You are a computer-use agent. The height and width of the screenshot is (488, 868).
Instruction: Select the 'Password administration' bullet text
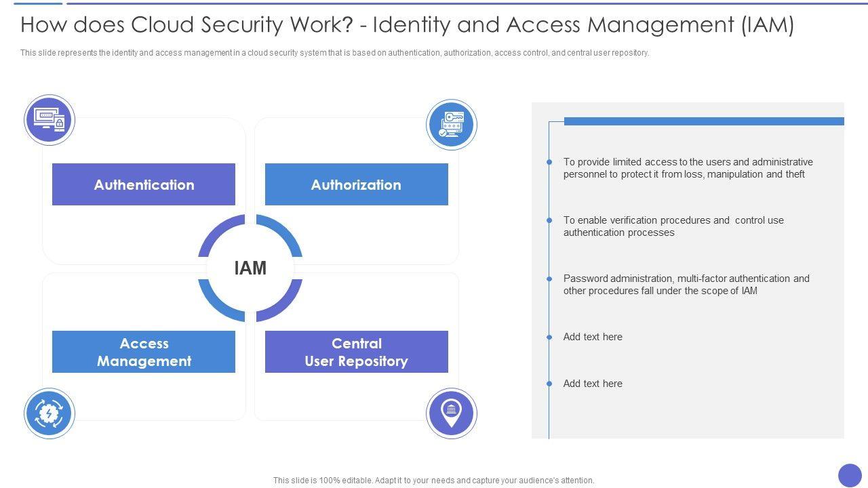coord(686,285)
